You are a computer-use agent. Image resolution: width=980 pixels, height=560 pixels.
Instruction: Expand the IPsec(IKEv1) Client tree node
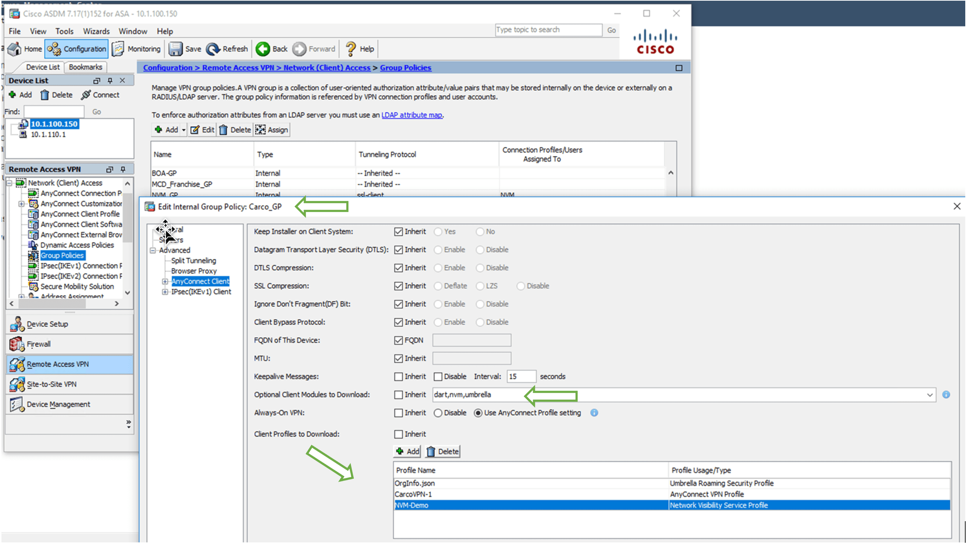[x=165, y=292]
